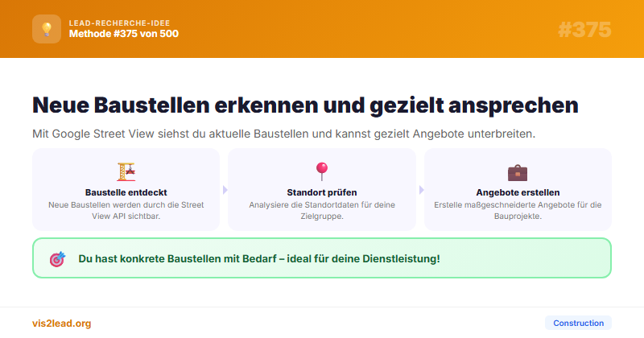The height and width of the screenshot is (338, 644).
Task: Click the red map pin icon
Action: [322, 171]
